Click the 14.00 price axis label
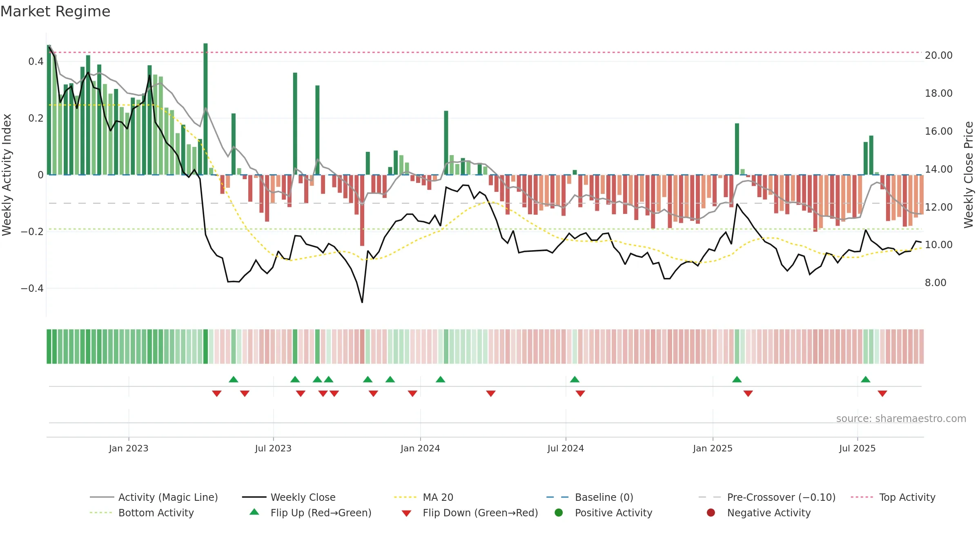 tap(939, 169)
